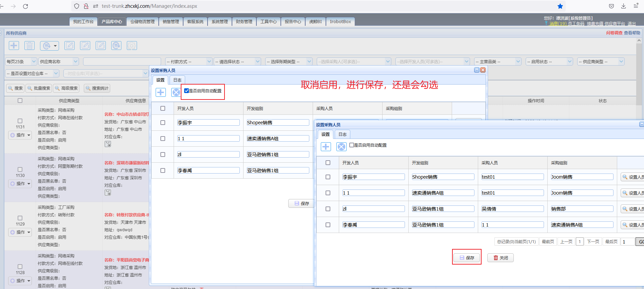The height and width of the screenshot is (289, 644).
Task: Tick header select-all checkbox in front dialog table
Action: [328, 163]
